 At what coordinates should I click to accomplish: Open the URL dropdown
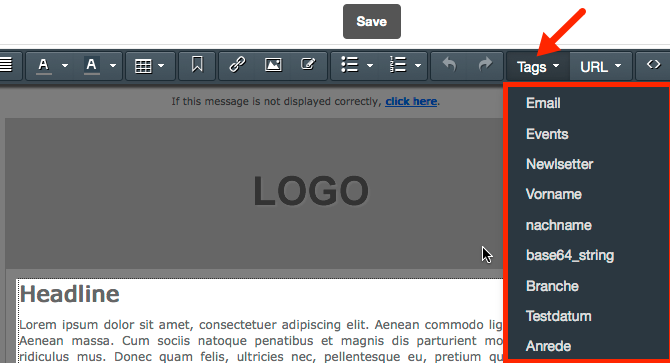click(600, 67)
